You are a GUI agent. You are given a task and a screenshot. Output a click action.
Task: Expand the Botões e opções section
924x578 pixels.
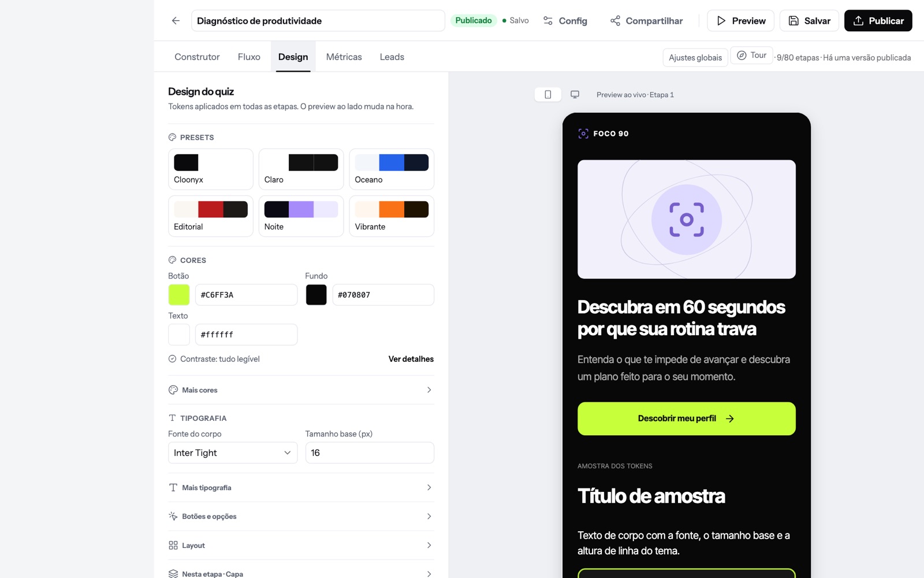(x=301, y=517)
